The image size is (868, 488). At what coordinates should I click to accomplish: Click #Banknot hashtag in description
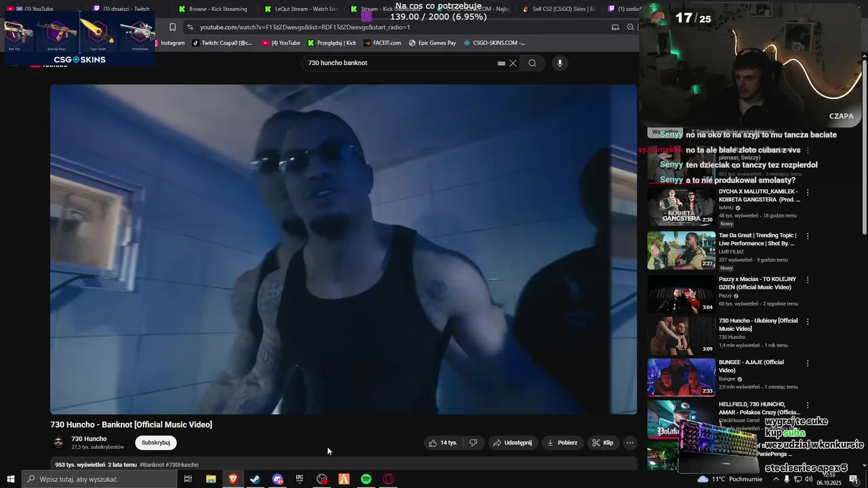pos(152,465)
